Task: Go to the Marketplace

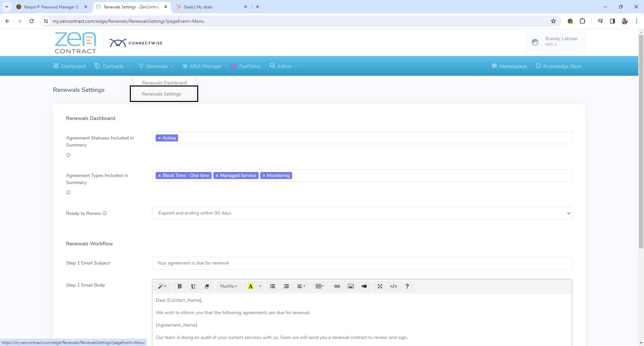Action: click(509, 66)
